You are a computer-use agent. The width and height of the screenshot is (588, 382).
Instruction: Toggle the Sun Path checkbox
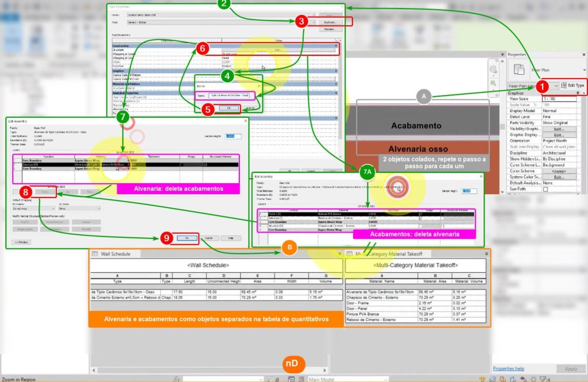coord(546,188)
